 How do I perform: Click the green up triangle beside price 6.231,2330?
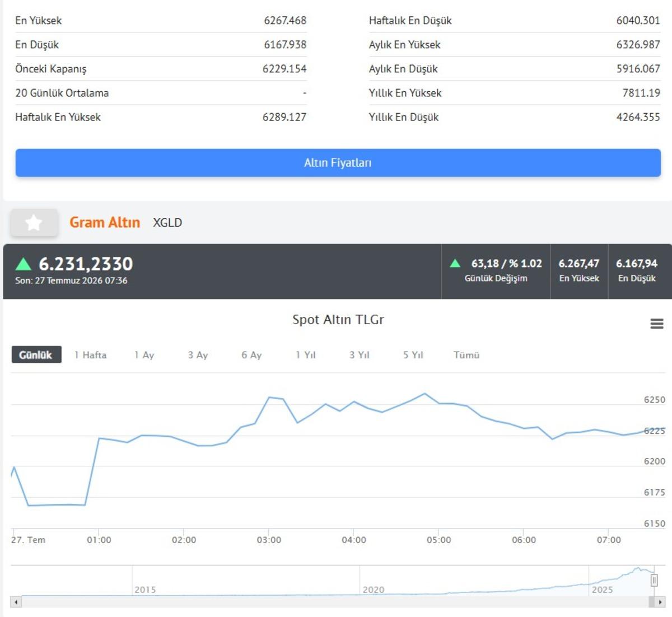pos(24,264)
